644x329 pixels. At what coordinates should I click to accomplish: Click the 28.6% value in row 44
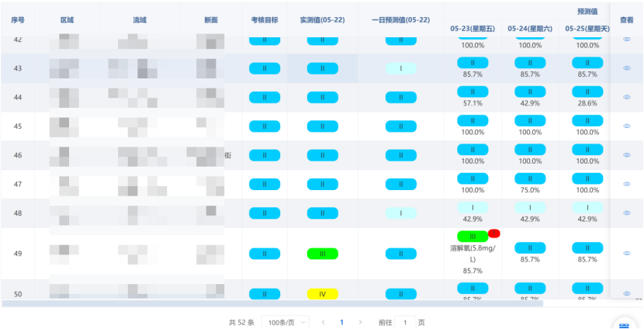coord(587,103)
